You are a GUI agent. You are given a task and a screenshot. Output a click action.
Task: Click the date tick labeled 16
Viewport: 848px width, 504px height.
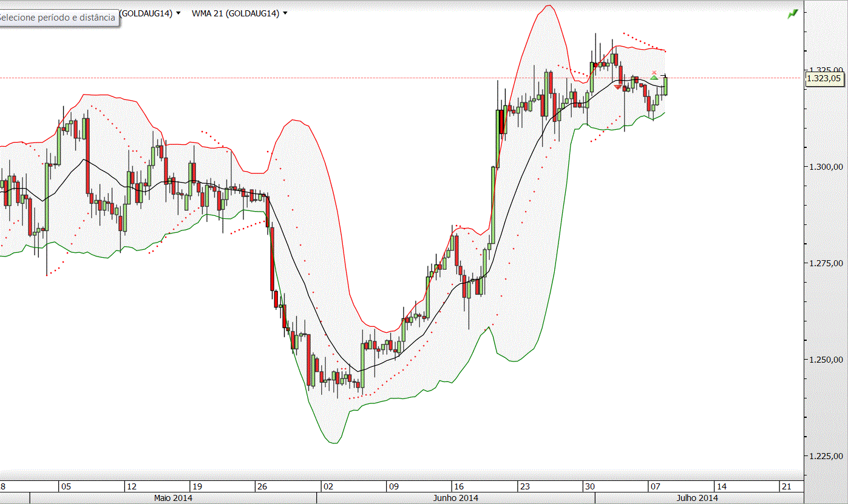(459, 486)
